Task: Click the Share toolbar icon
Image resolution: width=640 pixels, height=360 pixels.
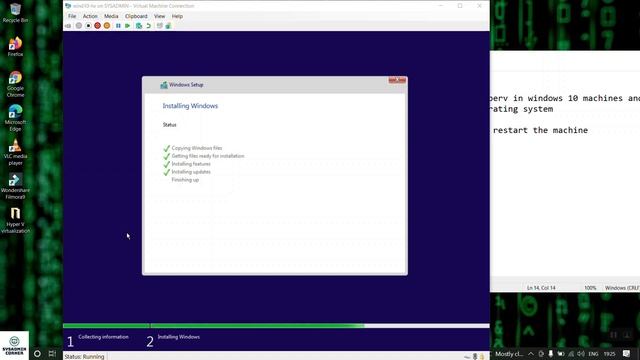Action: click(x=168, y=26)
